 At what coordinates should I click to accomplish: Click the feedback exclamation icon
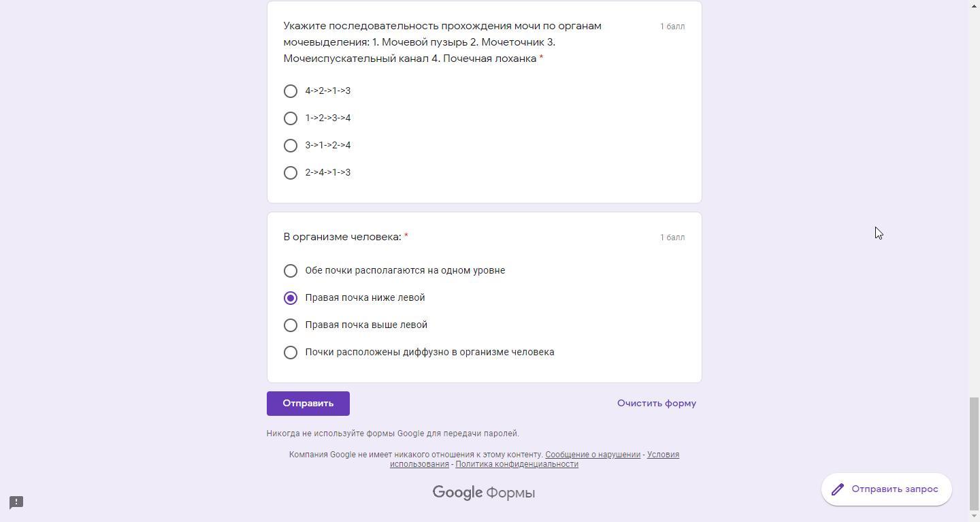16,502
